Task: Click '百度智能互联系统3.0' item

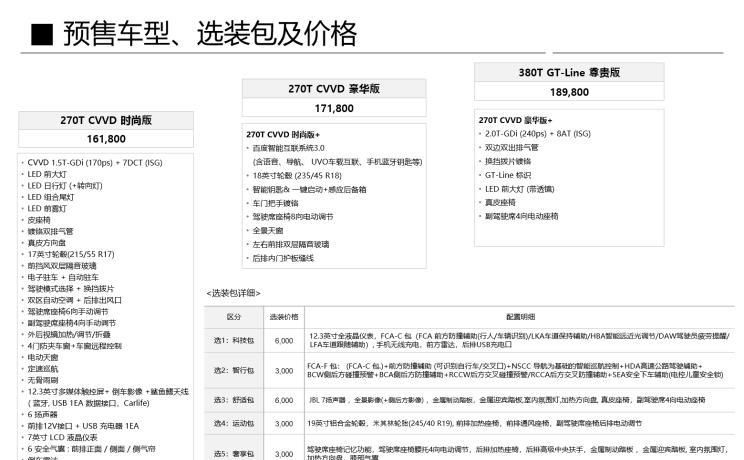Action: tap(288, 148)
